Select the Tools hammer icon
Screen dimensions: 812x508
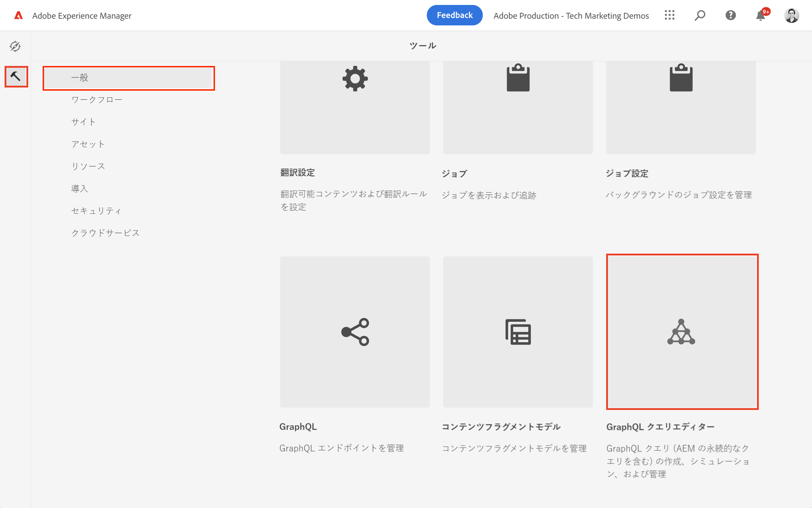point(16,76)
